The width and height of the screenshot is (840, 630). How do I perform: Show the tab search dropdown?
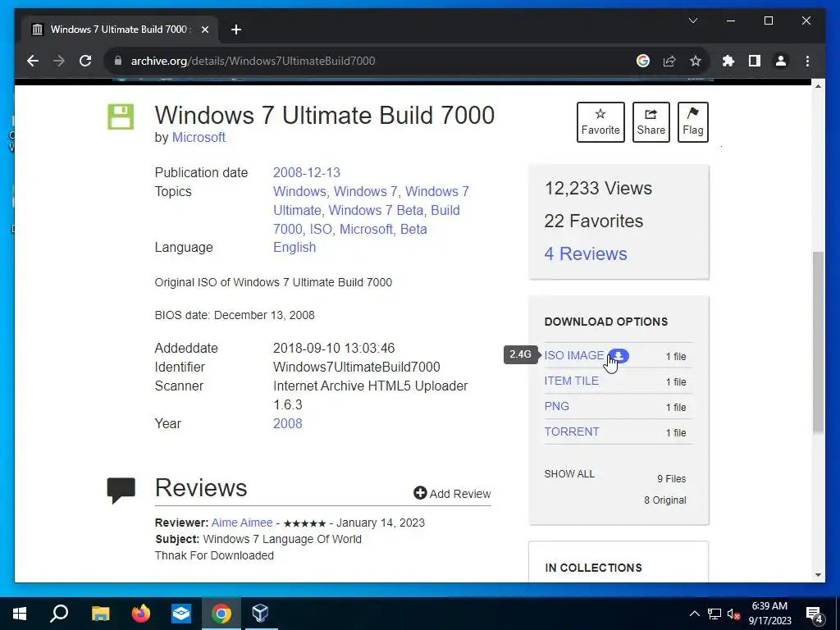(x=692, y=21)
